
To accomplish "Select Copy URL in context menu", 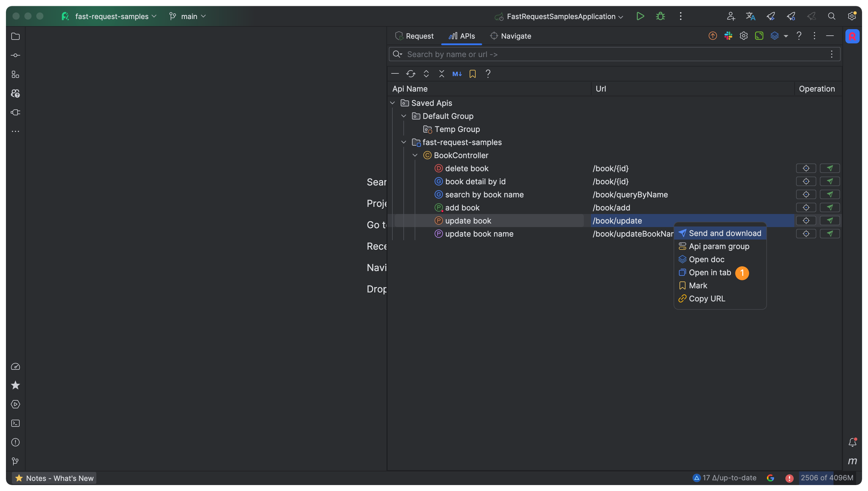I will (707, 299).
